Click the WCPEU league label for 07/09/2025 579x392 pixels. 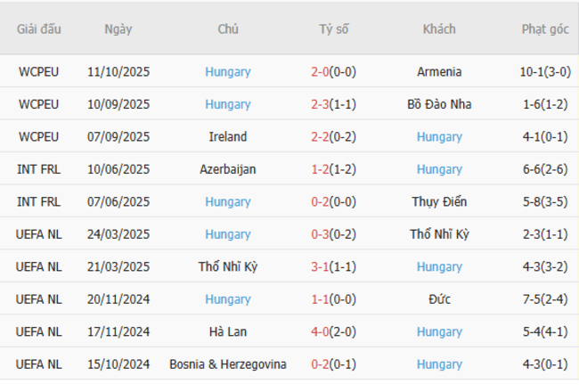(x=38, y=137)
